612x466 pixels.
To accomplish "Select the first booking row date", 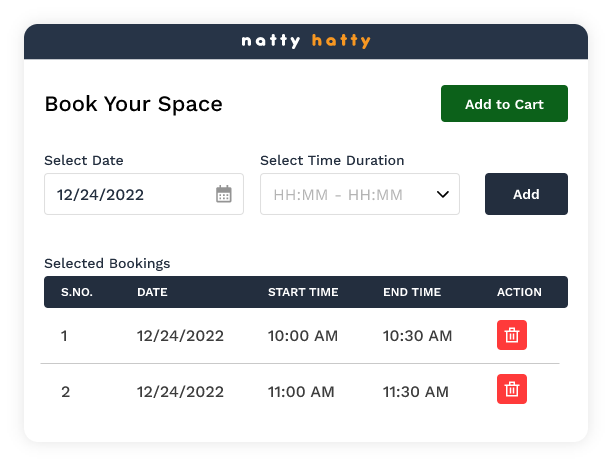I will [x=180, y=336].
